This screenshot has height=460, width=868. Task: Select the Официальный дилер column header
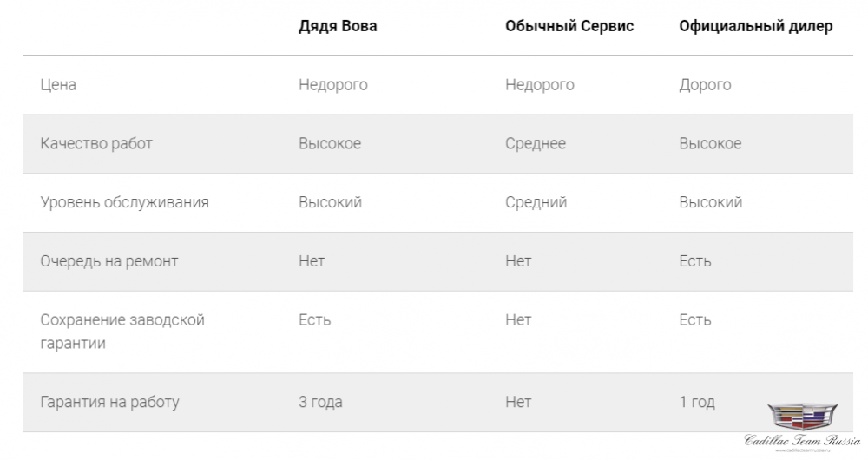[755, 26]
